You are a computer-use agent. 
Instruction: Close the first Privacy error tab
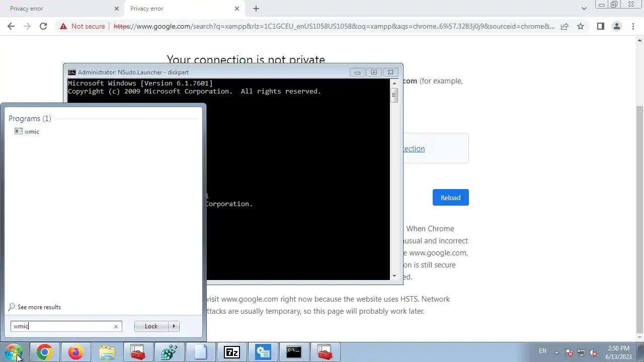[x=117, y=9]
